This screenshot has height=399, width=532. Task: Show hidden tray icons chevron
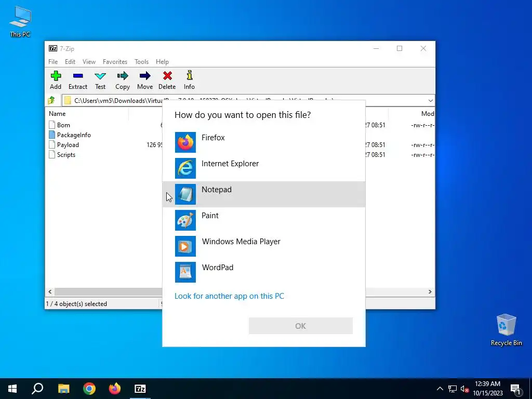(x=440, y=389)
